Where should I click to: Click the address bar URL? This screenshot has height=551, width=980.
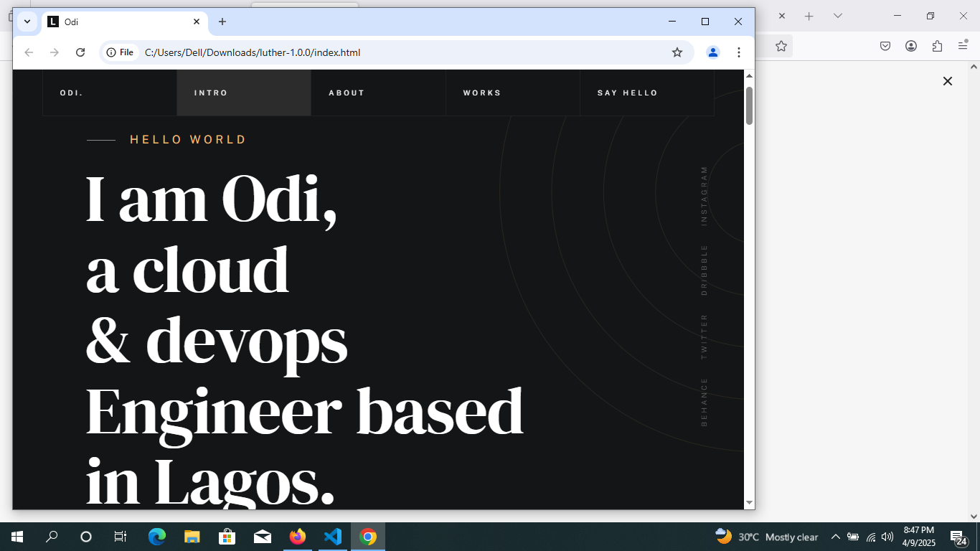coord(253,52)
